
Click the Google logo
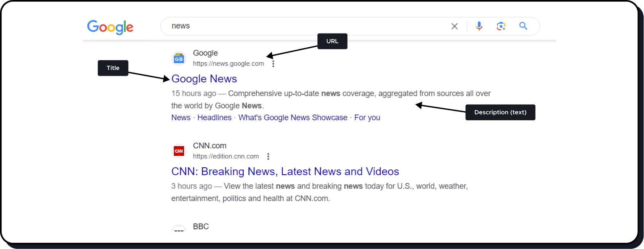click(110, 27)
